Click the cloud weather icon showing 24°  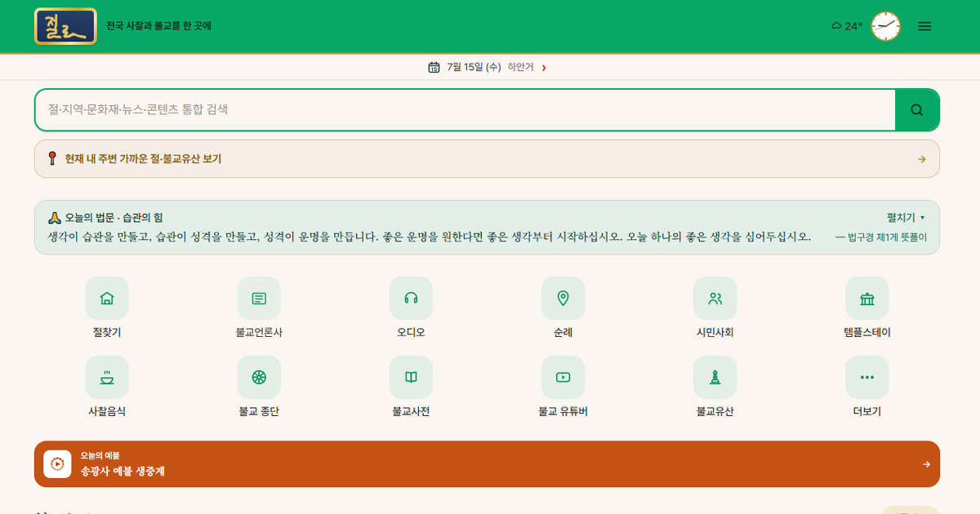point(836,26)
